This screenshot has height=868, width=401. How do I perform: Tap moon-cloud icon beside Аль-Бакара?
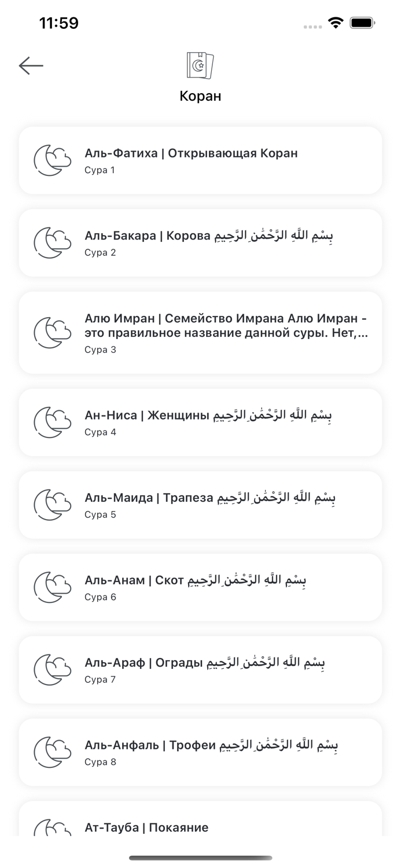coord(52,242)
